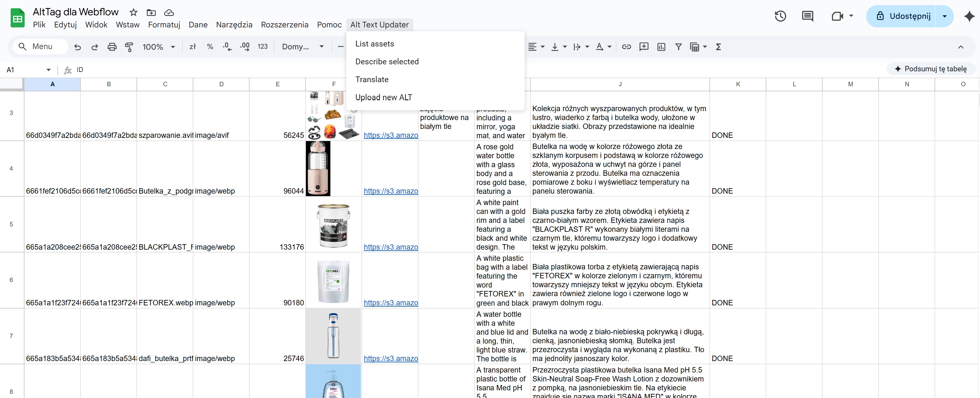Click the Podsumuj tę tabelę button
The height and width of the screenshot is (398, 980).
coord(930,69)
